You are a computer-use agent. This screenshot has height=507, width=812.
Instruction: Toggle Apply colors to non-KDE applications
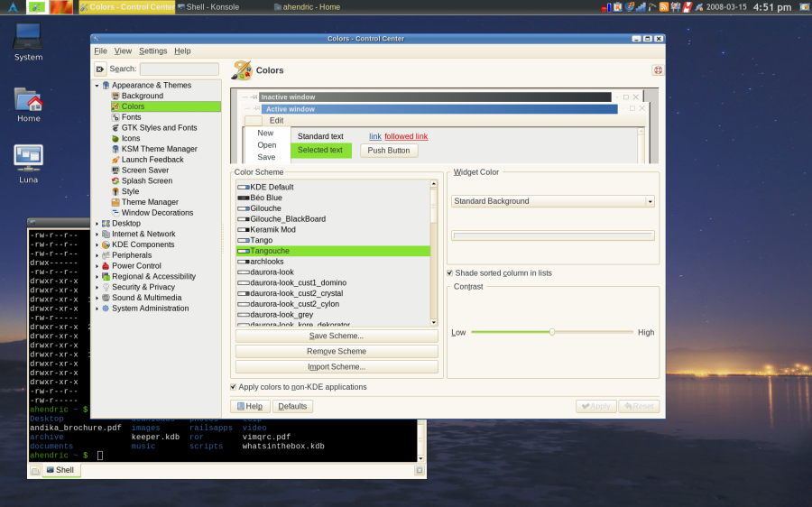[x=233, y=387]
